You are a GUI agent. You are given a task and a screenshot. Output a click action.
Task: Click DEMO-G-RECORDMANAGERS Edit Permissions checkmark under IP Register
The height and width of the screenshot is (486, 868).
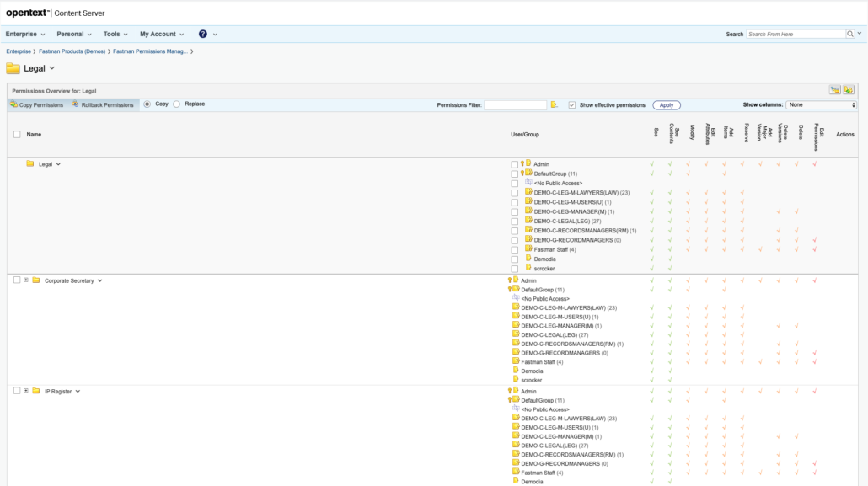815,463
